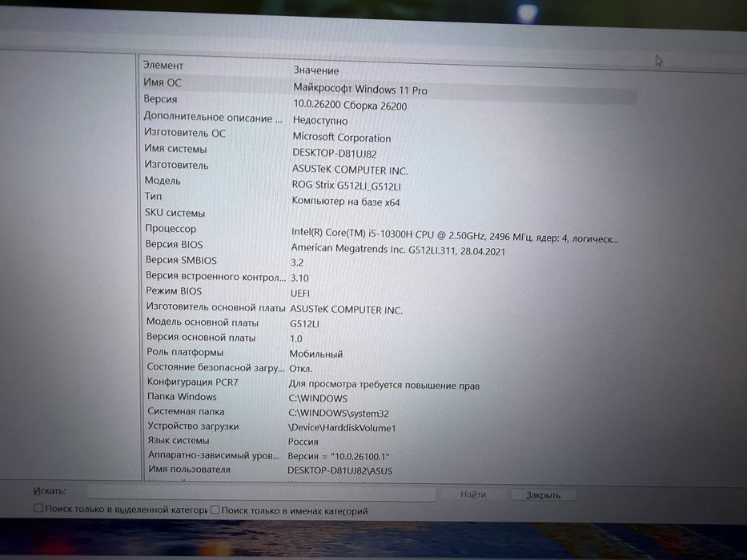Select the 'G512LI' baseboard model value
This screenshot has width=747, height=560.
305,324
